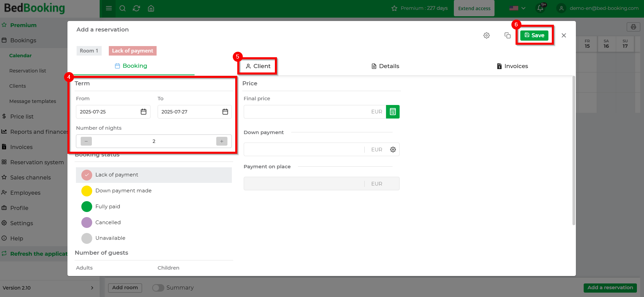The image size is (644, 297).
Task: Click the notifications bell icon
Action: coord(540,8)
